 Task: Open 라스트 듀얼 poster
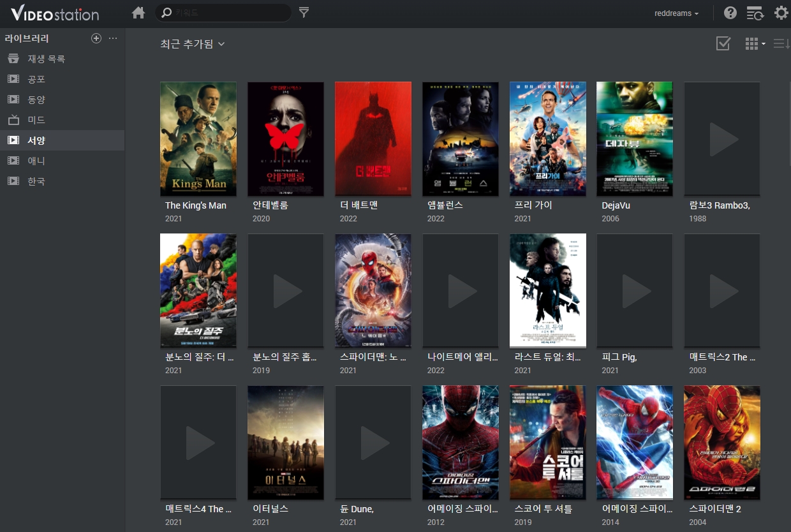tap(548, 290)
